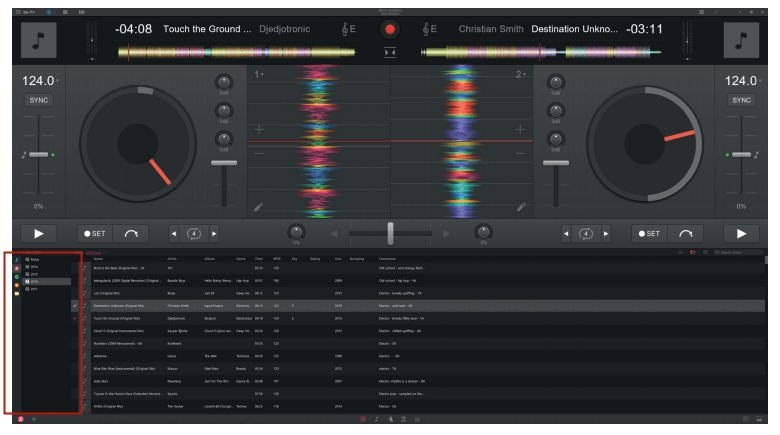The image size is (780, 435).
Task: Open the left deck 124.0 BPM dropdown
Action: tap(40, 80)
